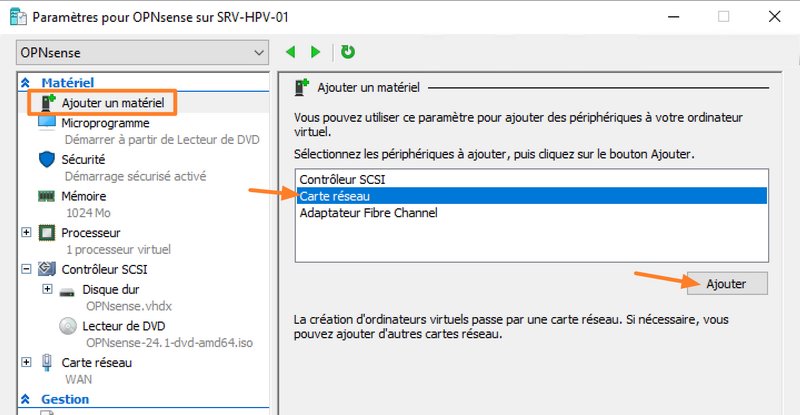Click the Ajouter button
Viewport: 800px width, 415px height.
coord(727,284)
